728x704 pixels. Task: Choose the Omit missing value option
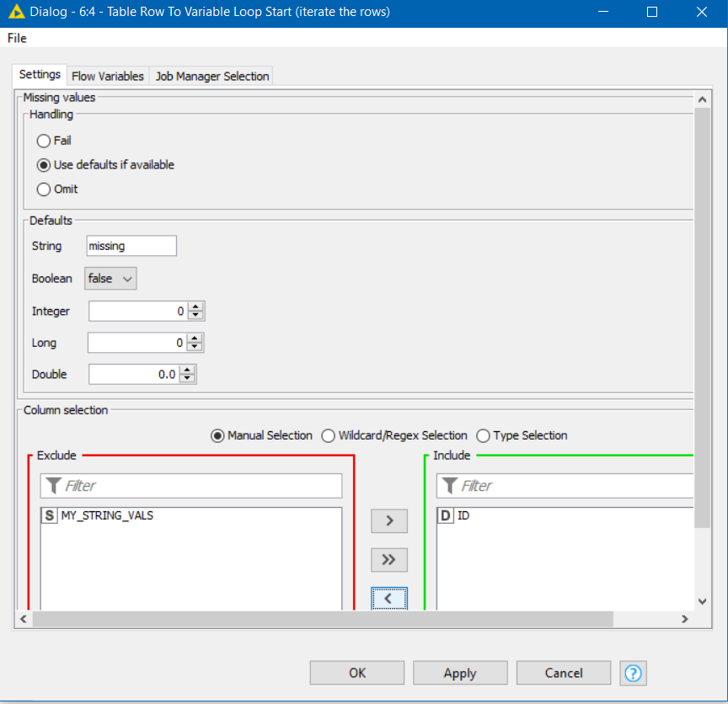[44, 189]
